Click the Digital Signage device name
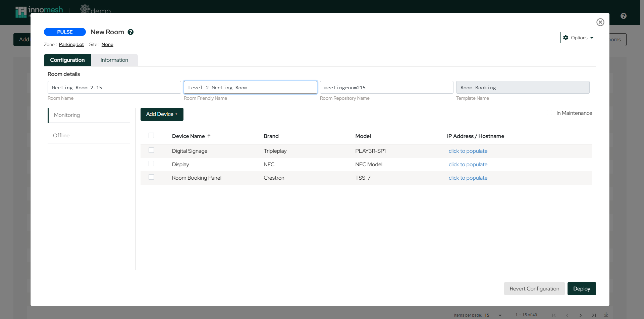 (190, 151)
